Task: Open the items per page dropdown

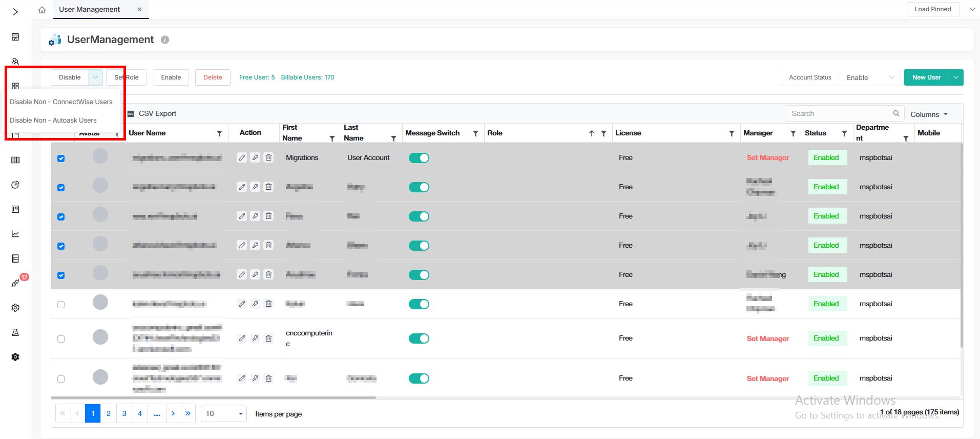Action: coord(223,414)
